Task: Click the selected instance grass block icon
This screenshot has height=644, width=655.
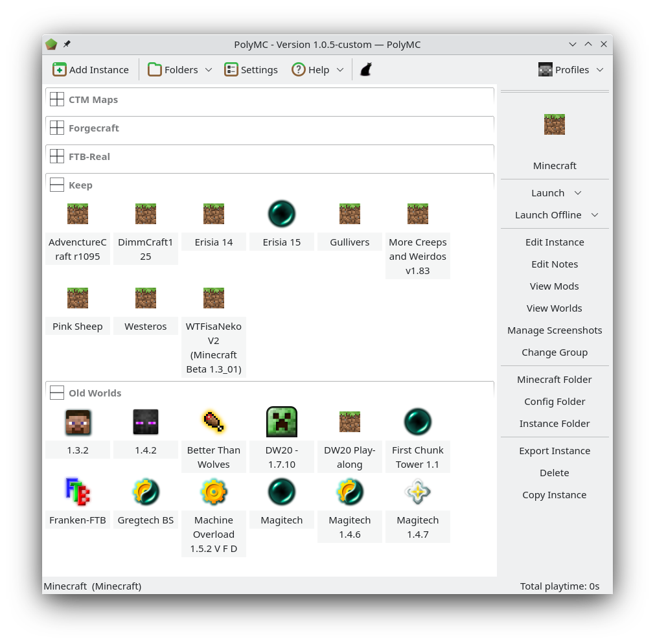Action: point(555,124)
